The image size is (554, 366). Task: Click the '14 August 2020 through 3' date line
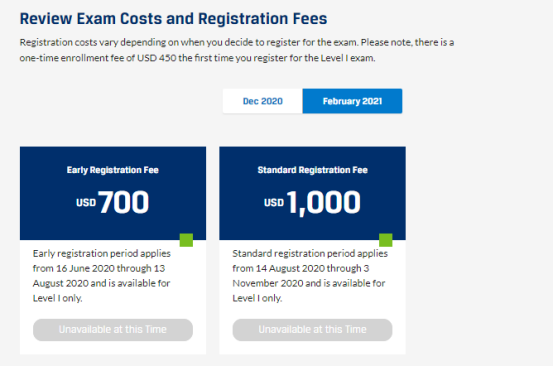(301, 268)
